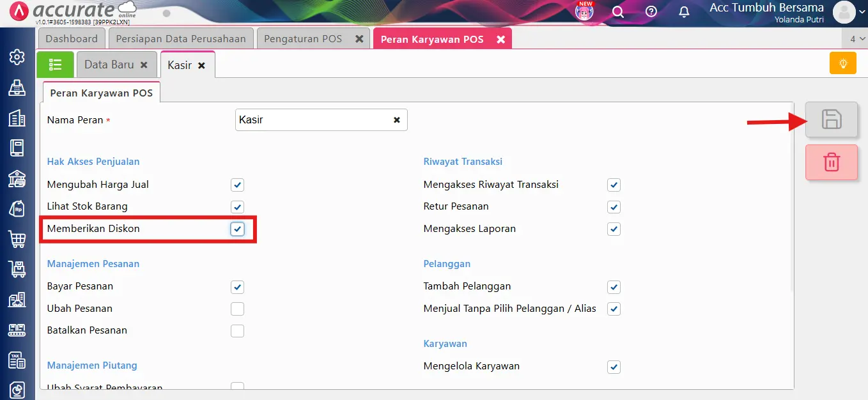Uncheck Memberikan Diskon permission
Screen dimensions: 868x400
pyautogui.click(x=237, y=229)
